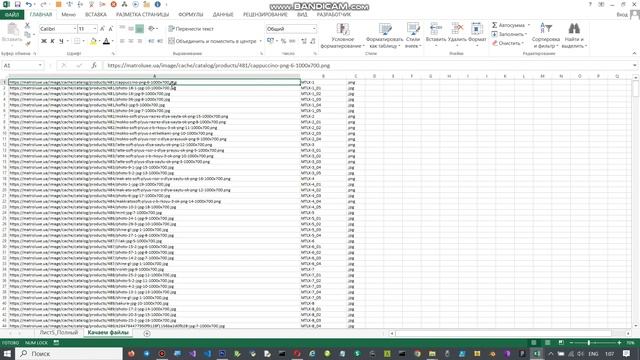Click the Redo arrow icon

pyautogui.click(x=43, y=4)
